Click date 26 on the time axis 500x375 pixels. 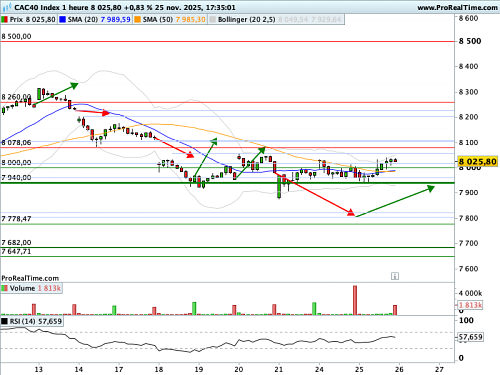[x=399, y=369]
